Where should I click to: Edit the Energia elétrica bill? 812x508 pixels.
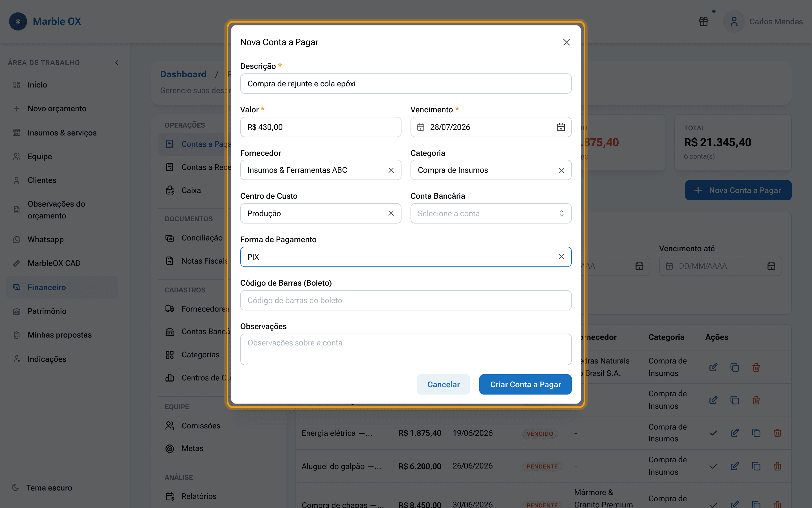point(735,433)
